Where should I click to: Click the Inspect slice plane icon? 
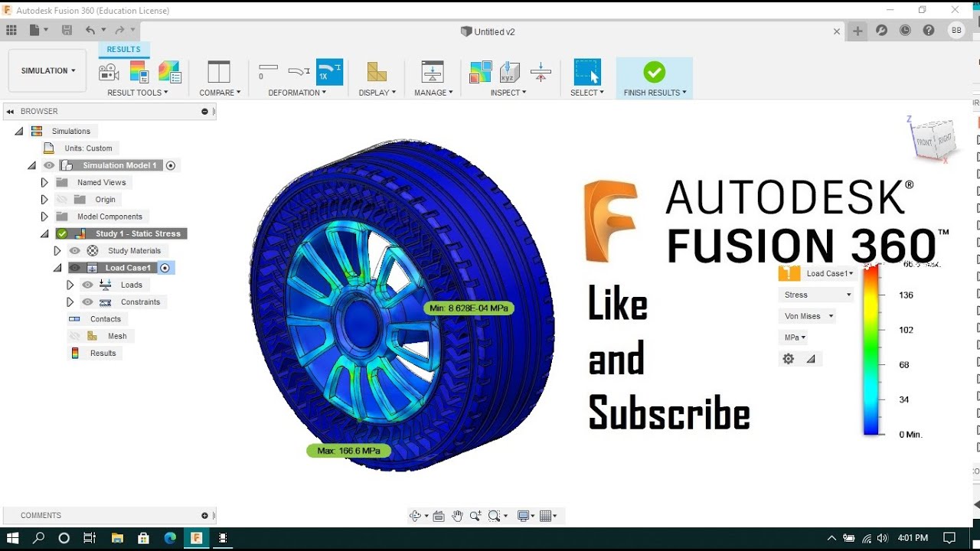tap(541, 72)
